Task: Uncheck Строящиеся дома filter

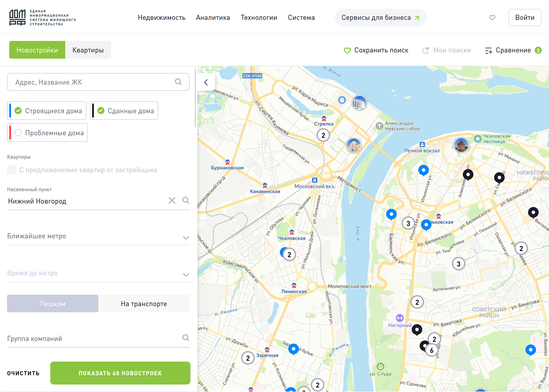Action: point(18,111)
